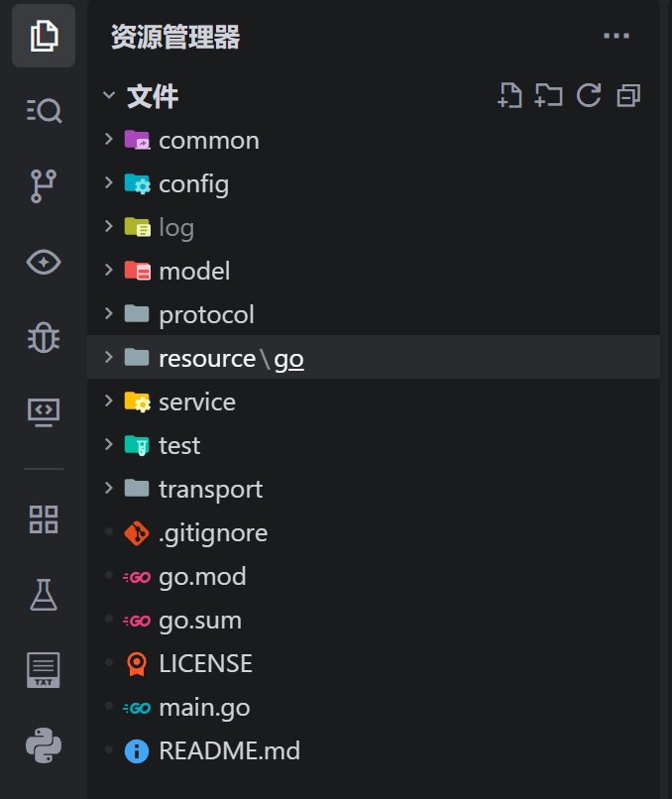Open the Extensions grid icon
672x799 pixels.
pyautogui.click(x=44, y=519)
